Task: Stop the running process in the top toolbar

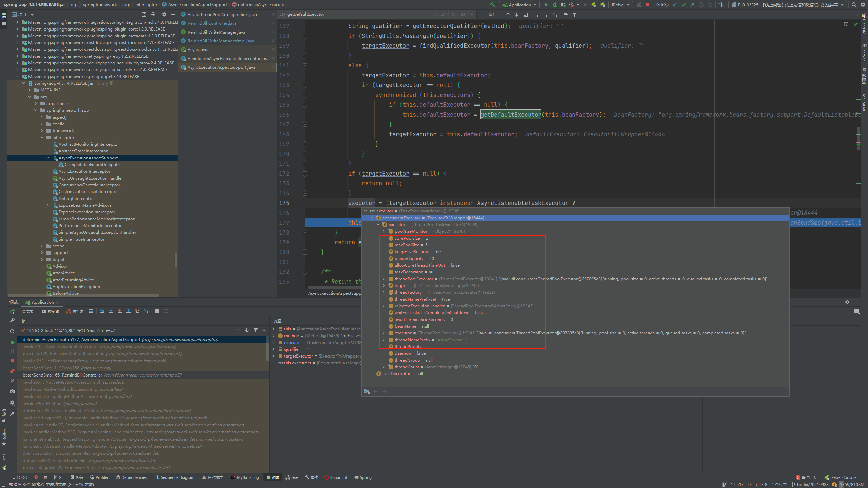Action: point(648,5)
